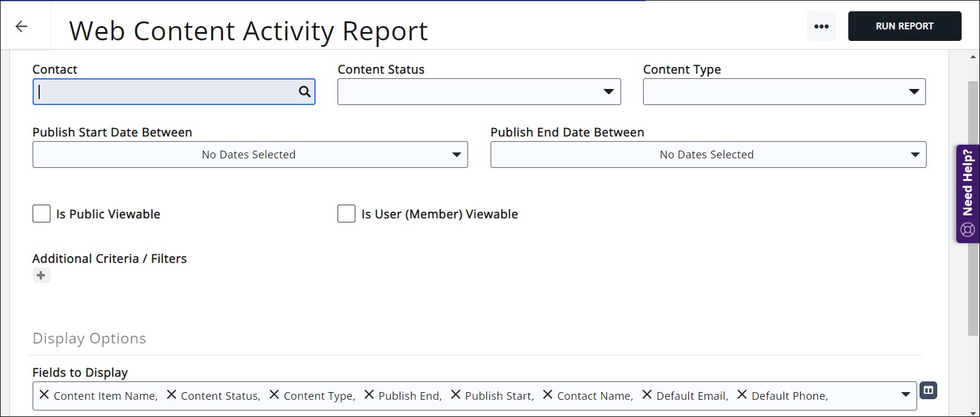Remove the Content Status field tag
The image size is (980, 417).
coord(171,394)
